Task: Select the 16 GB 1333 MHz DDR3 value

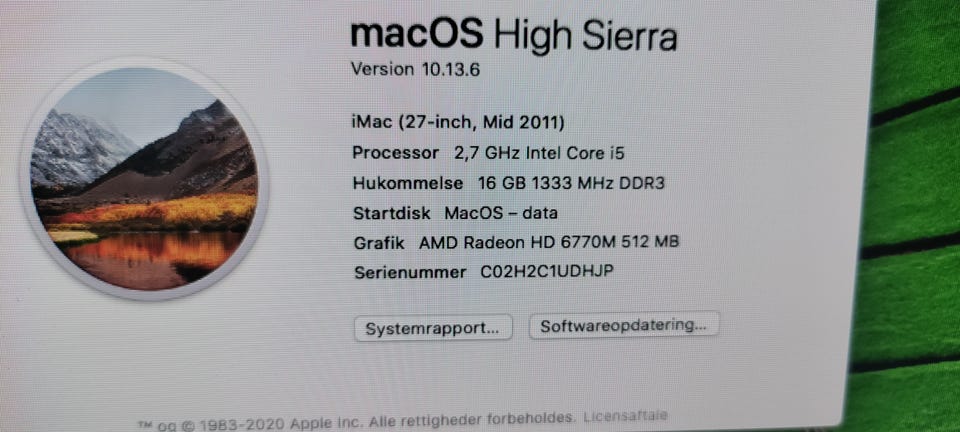Action: 571,182
